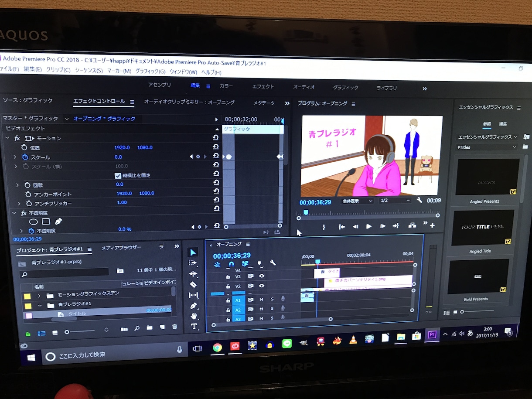Open timeline wrench display settings
532x399 pixels.
(x=273, y=263)
